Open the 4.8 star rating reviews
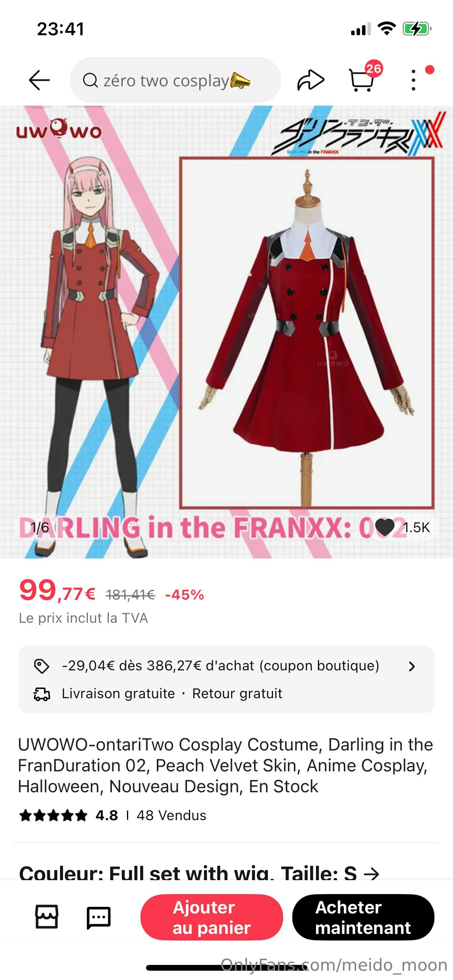The width and height of the screenshot is (453, 980). click(x=69, y=816)
